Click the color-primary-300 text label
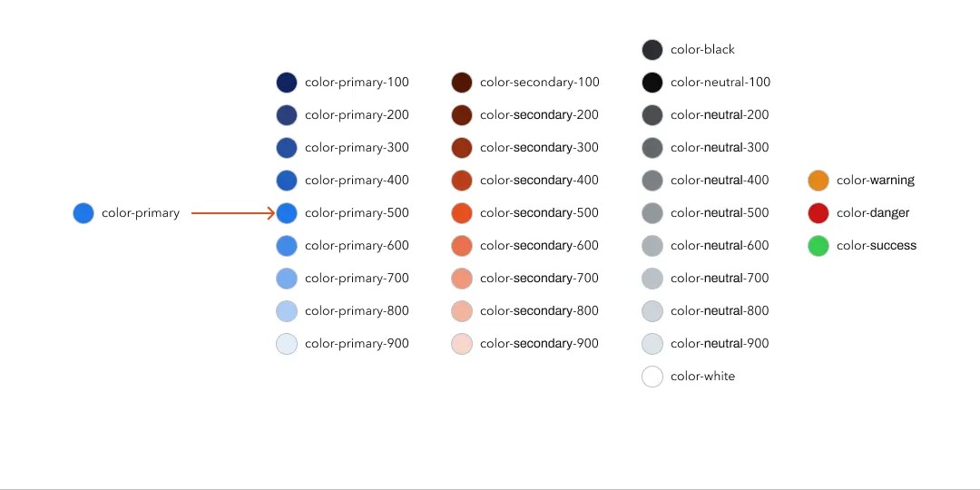980x490 pixels. [357, 148]
